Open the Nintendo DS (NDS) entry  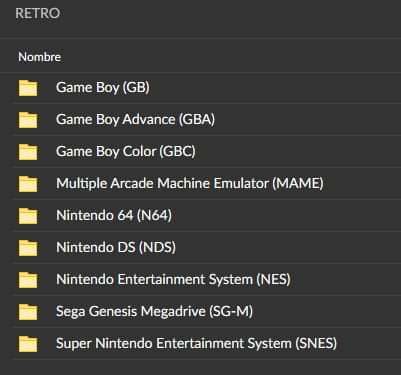click(116, 248)
